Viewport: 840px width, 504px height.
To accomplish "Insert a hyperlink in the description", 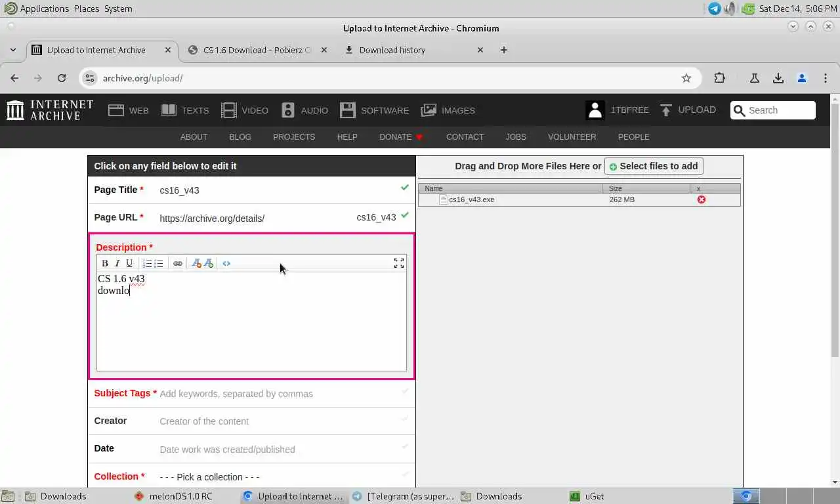I will coord(178,263).
